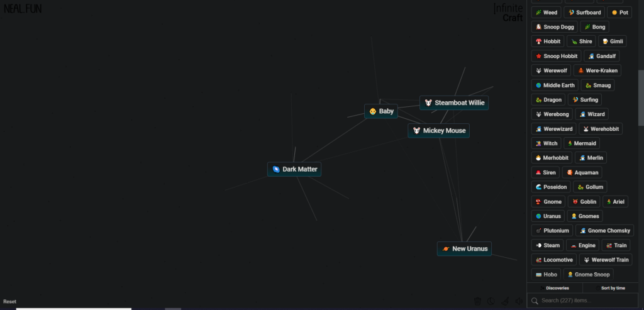Click the Gnome Chomsky item

604,231
